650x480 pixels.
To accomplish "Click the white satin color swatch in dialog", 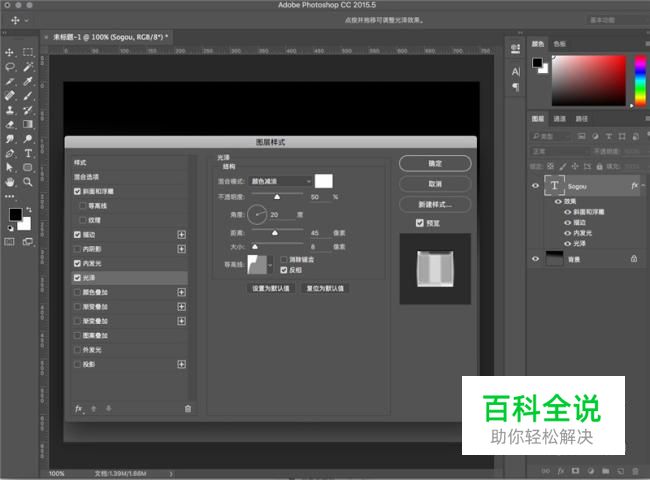I will coord(324,181).
